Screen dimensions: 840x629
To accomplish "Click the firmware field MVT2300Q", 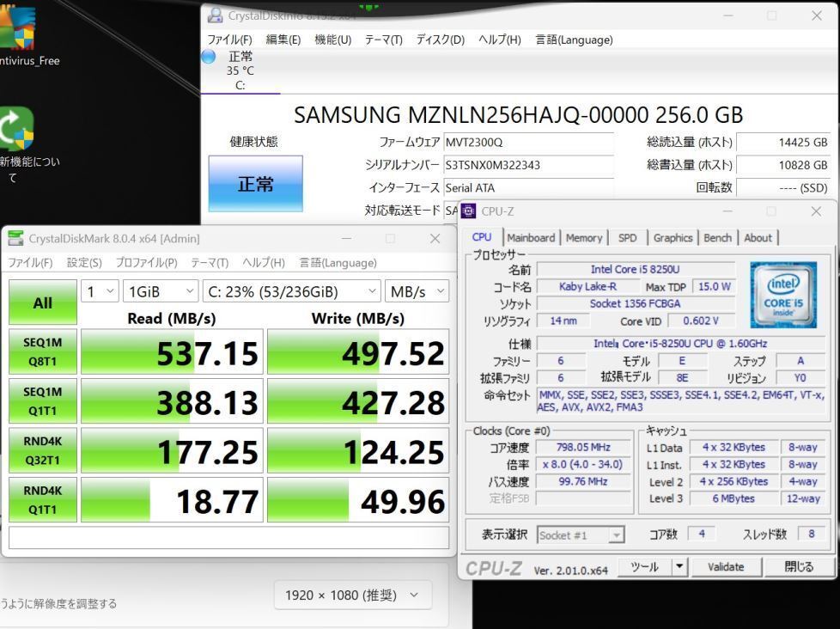I will 529,142.
